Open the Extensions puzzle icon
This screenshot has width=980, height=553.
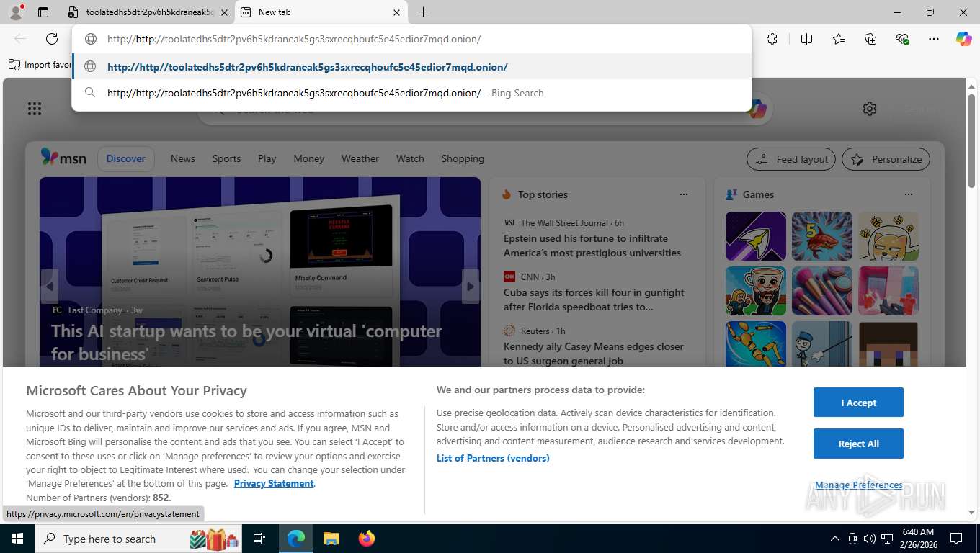pyautogui.click(x=772, y=39)
